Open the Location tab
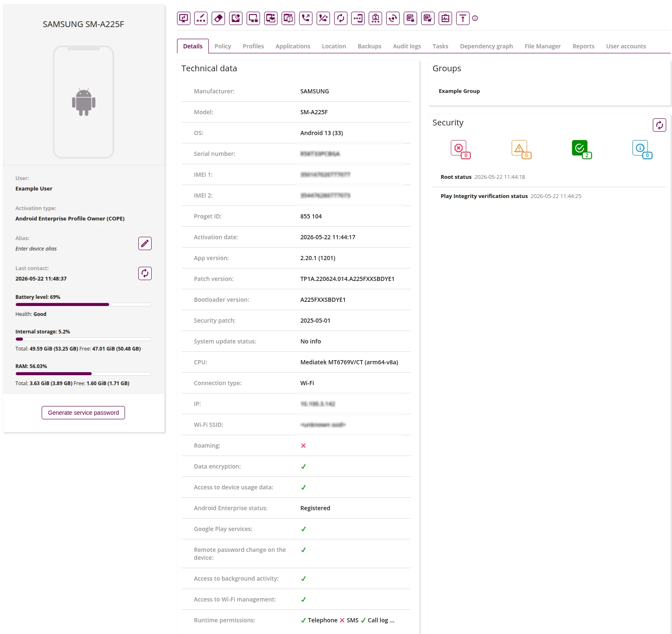The image size is (672, 634). pyautogui.click(x=334, y=46)
